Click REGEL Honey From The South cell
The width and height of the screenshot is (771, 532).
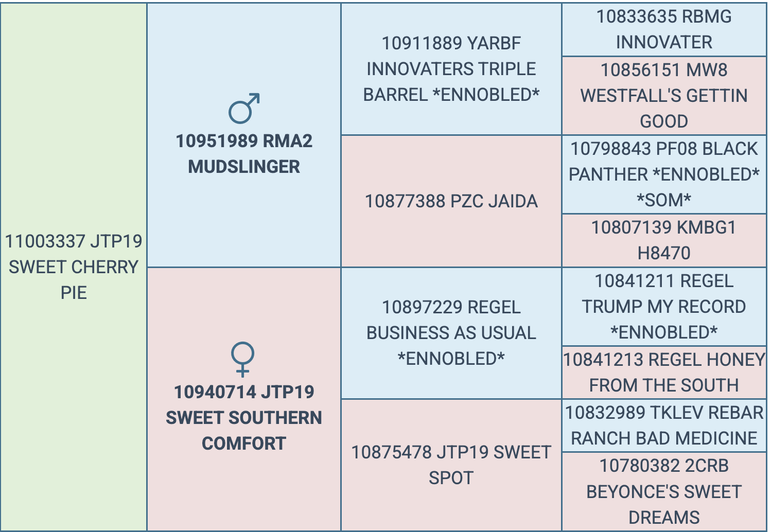(664, 373)
